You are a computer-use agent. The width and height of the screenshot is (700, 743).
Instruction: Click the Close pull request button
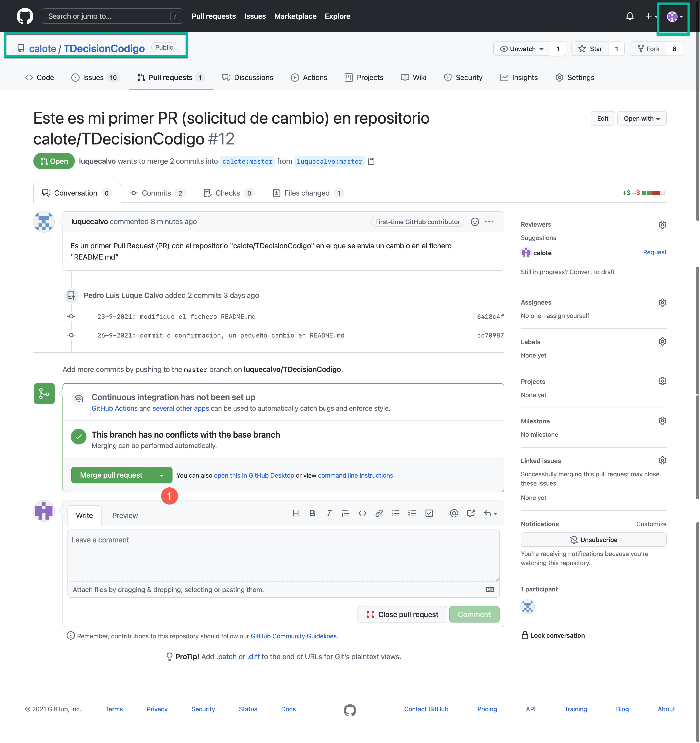click(402, 614)
